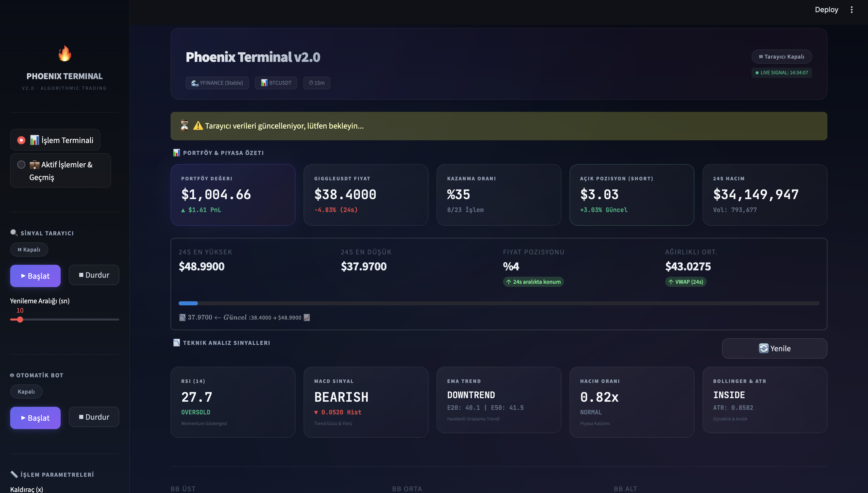The height and width of the screenshot is (493, 868).
Task: Click the Tarayıcı Kapalı status badge
Action: [781, 57]
